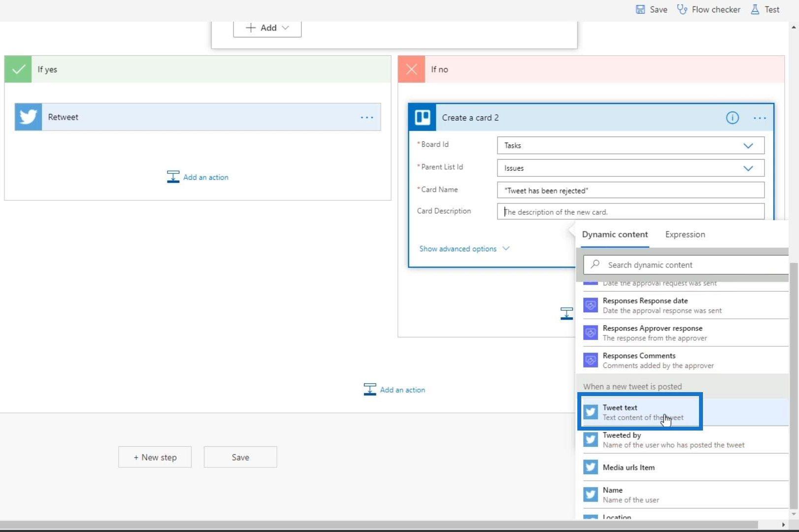Screen dimensions: 799x532
Task: Click the Test flask icon
Action: click(x=755, y=9)
